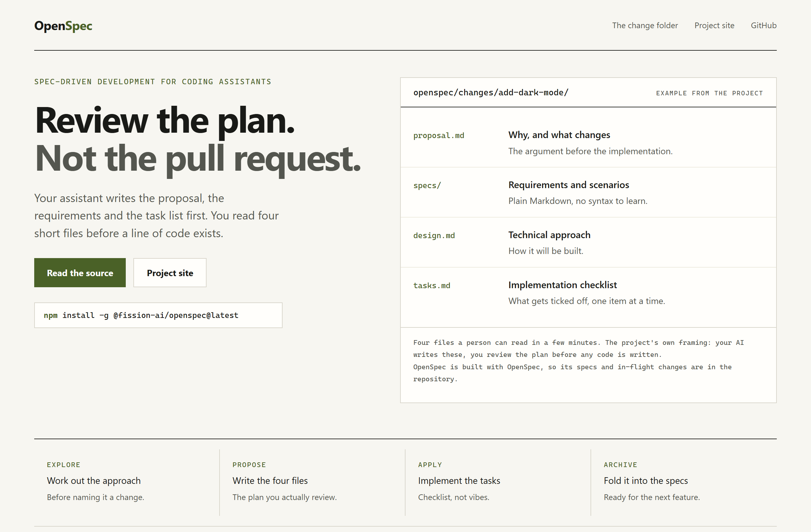The image size is (811, 532).
Task: Click the specs/ folder name
Action: click(x=427, y=186)
